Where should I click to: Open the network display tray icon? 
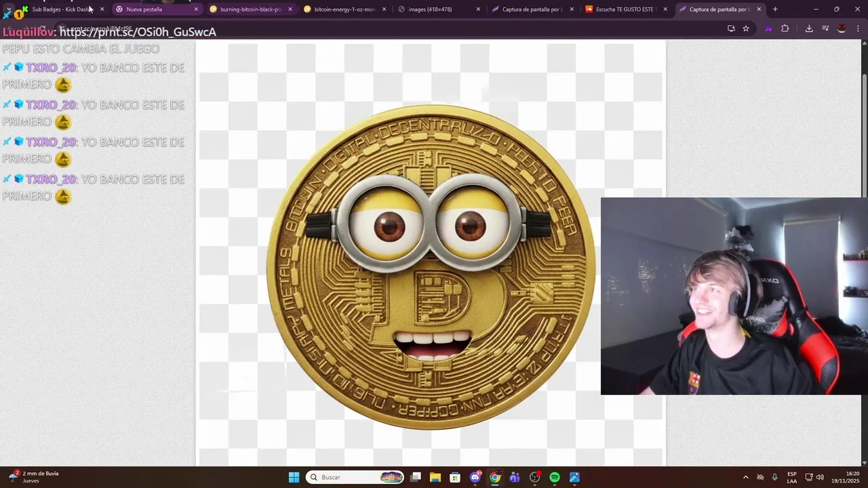click(x=809, y=477)
